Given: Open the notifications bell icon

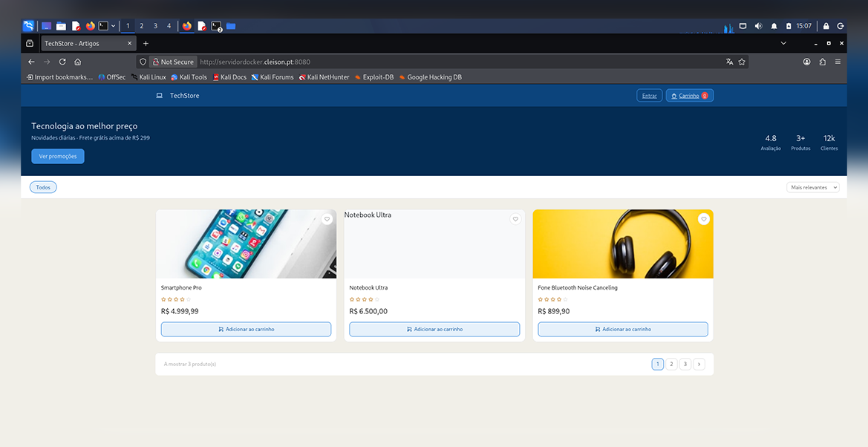Looking at the screenshot, I should point(774,26).
